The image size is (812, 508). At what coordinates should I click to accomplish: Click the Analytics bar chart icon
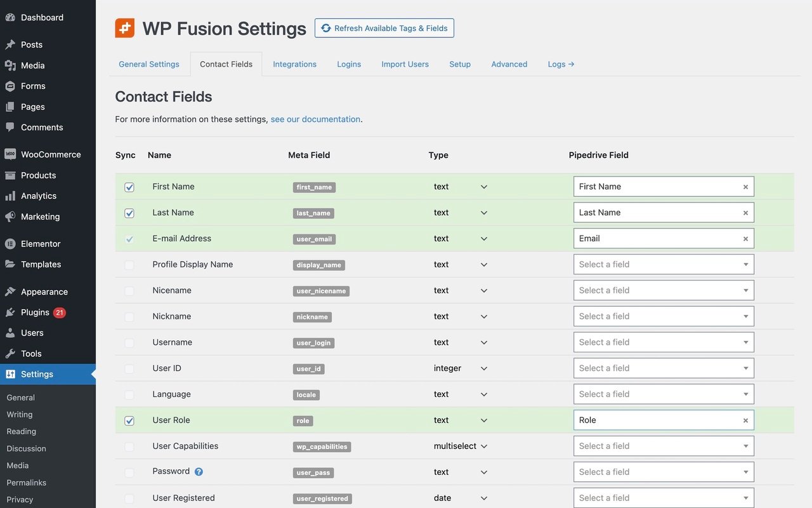[10, 196]
